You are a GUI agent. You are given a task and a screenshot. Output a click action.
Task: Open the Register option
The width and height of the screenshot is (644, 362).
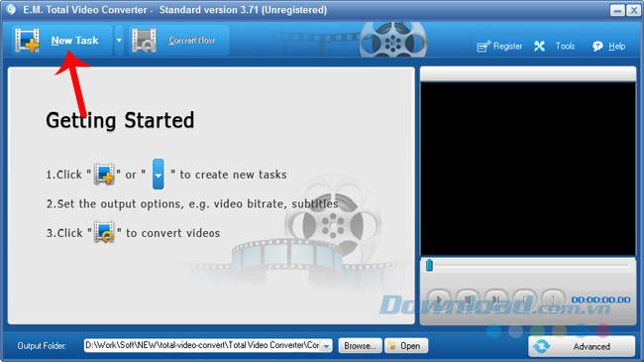click(499, 46)
